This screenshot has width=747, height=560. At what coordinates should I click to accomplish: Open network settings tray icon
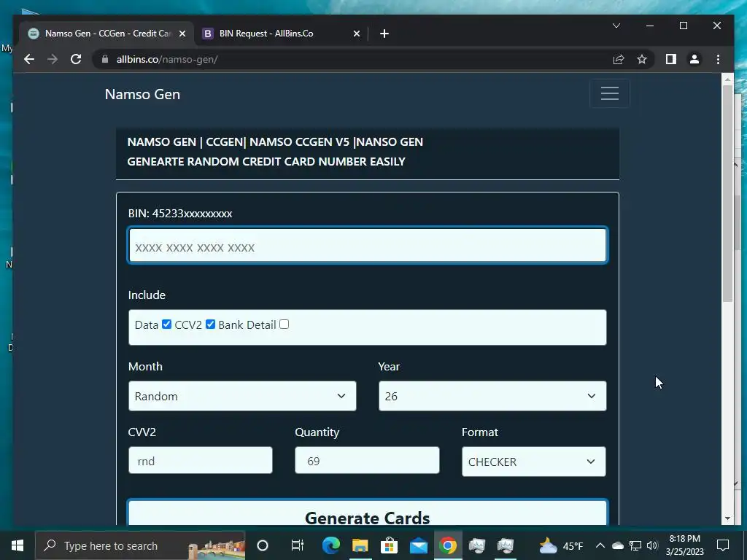tap(635, 545)
